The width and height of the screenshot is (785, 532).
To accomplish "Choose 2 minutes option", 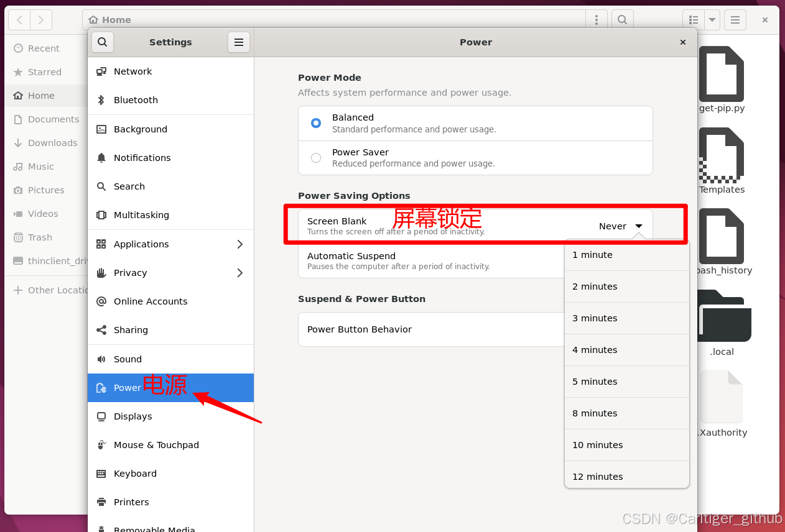I will (x=627, y=287).
